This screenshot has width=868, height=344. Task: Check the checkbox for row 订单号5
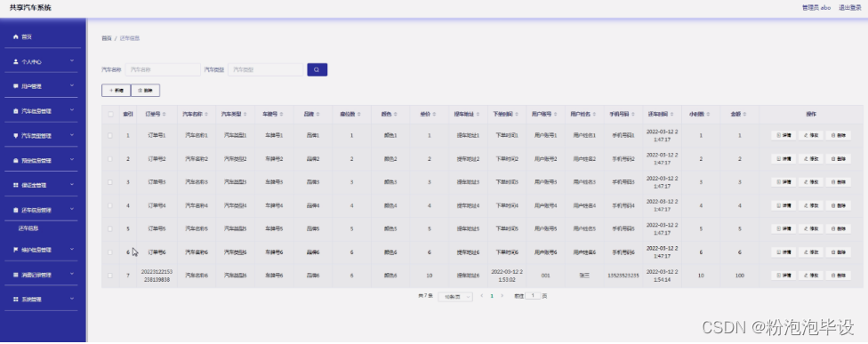pos(110,229)
